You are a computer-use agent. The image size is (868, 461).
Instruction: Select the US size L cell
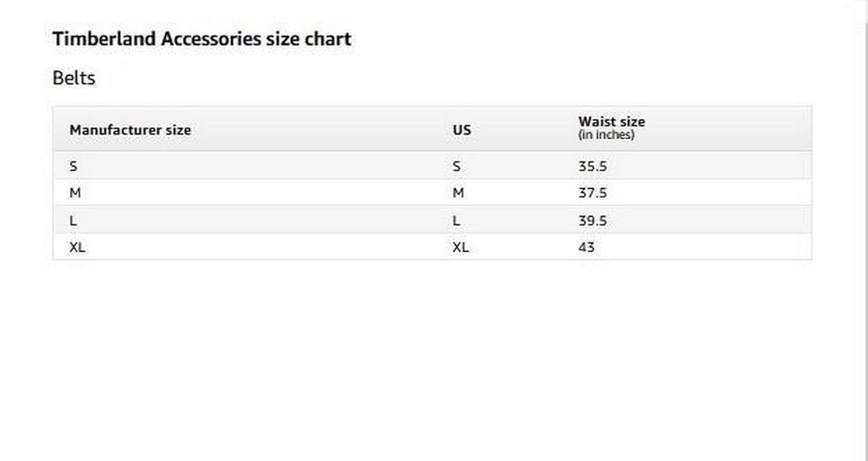[x=456, y=221]
